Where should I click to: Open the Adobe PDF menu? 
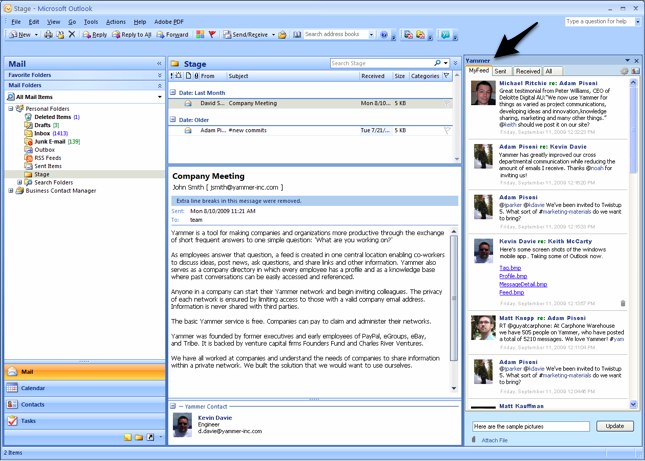tap(169, 22)
